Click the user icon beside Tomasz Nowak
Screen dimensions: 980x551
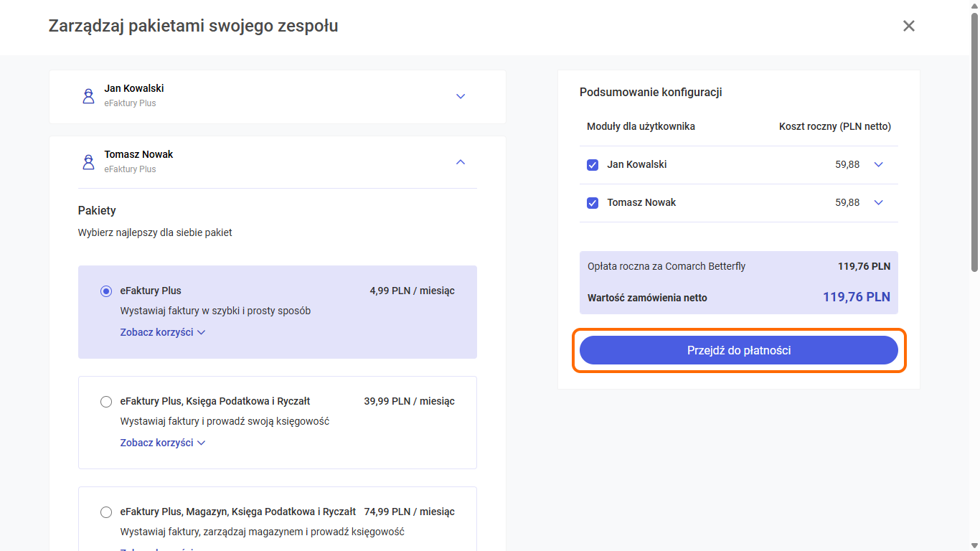[88, 162]
